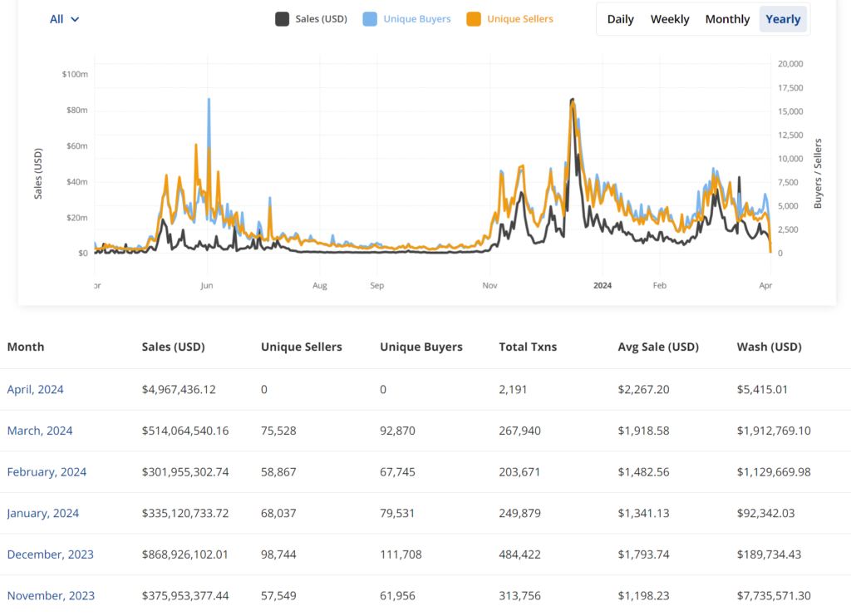Switch the chart to Weekly view
851x616 pixels.
[670, 19]
